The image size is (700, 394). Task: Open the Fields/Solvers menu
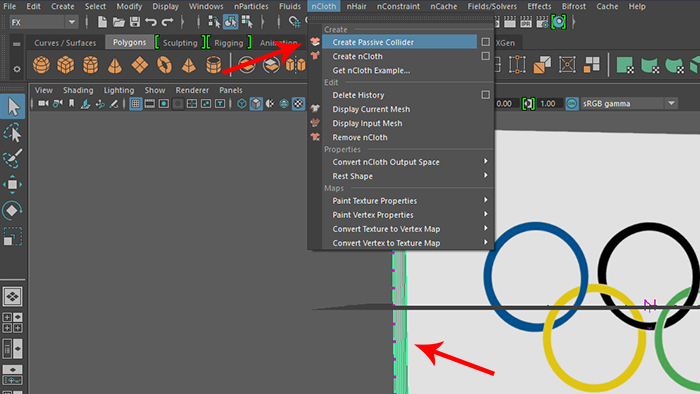click(x=492, y=6)
